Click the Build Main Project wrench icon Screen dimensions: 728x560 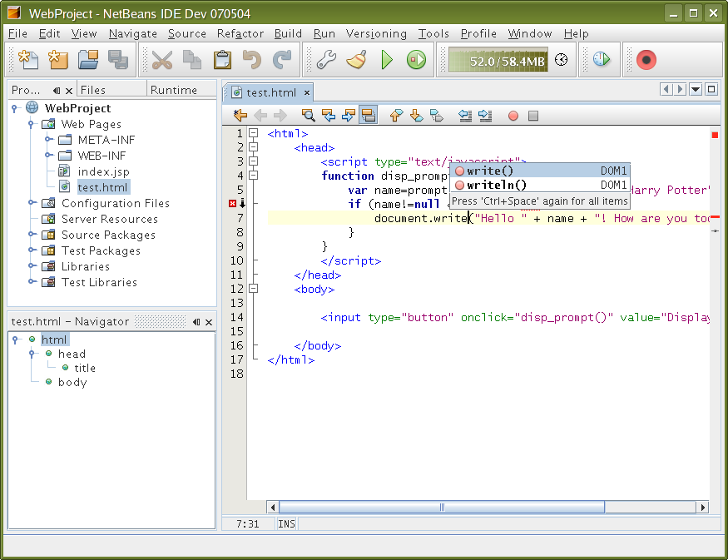(x=326, y=60)
